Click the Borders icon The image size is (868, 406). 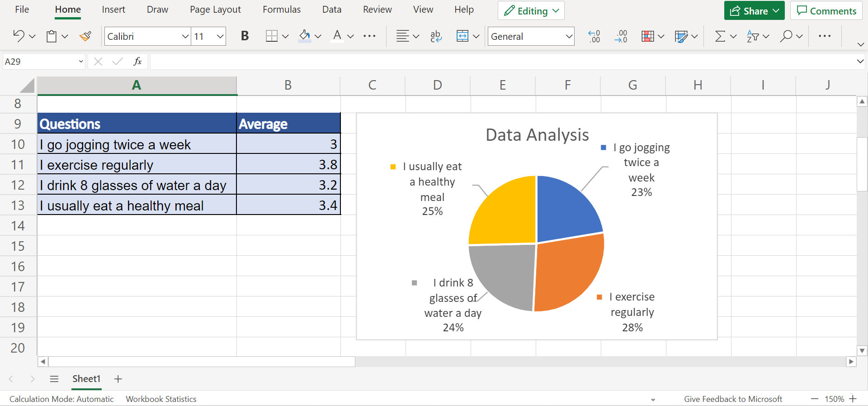(x=272, y=36)
